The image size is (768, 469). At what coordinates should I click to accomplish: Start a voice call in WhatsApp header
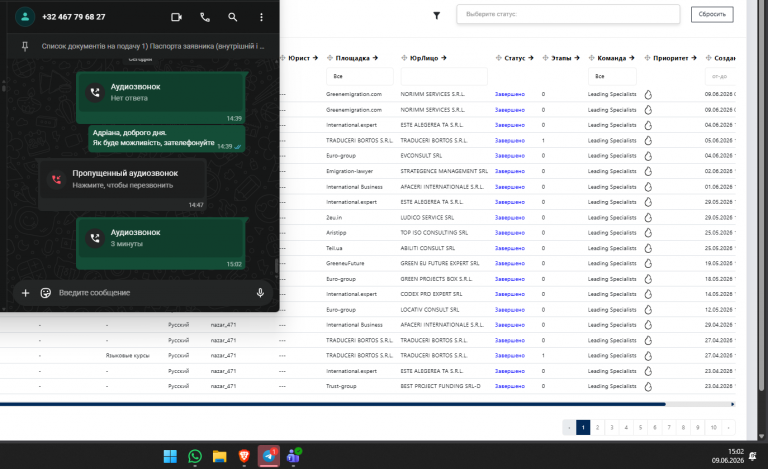(205, 17)
